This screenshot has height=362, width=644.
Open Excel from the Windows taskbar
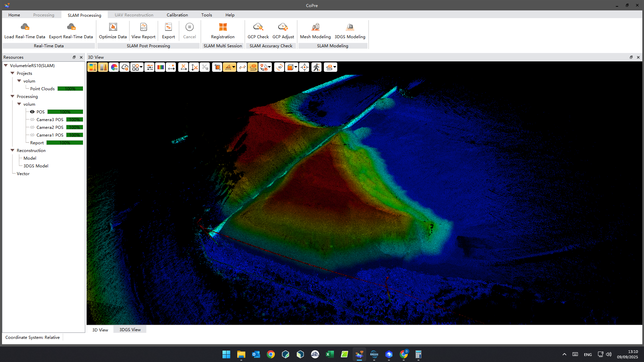click(x=330, y=354)
